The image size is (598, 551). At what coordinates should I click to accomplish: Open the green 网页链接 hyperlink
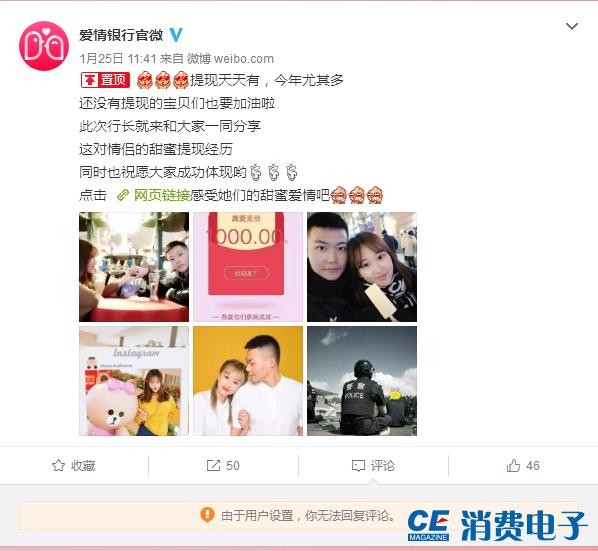[162, 195]
